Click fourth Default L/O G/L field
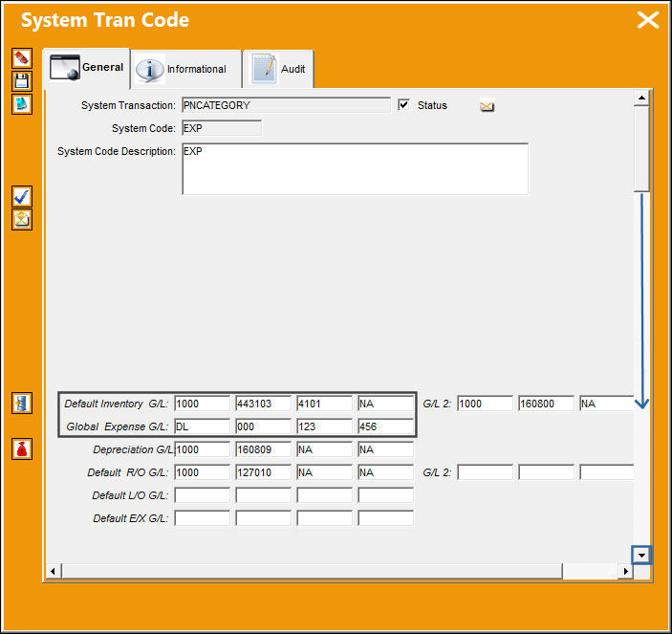The width and height of the screenshot is (672, 634). [386, 495]
